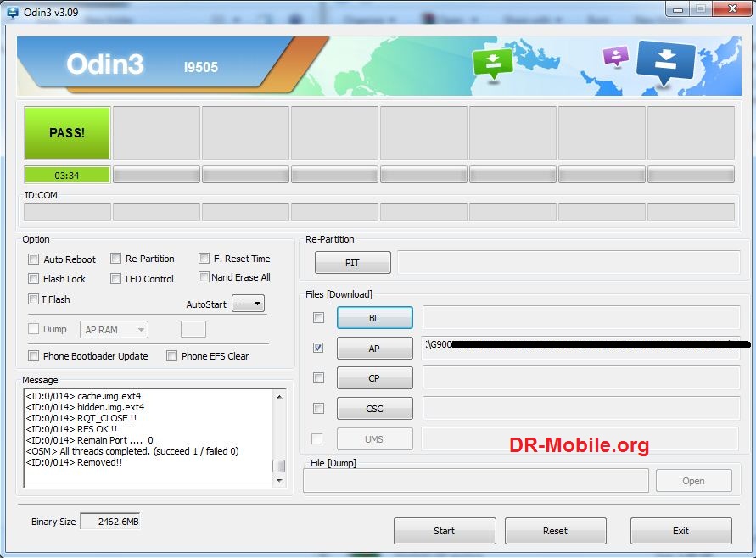Toggle the Re-Partition checkbox
The width and height of the screenshot is (756, 558).
115,259
